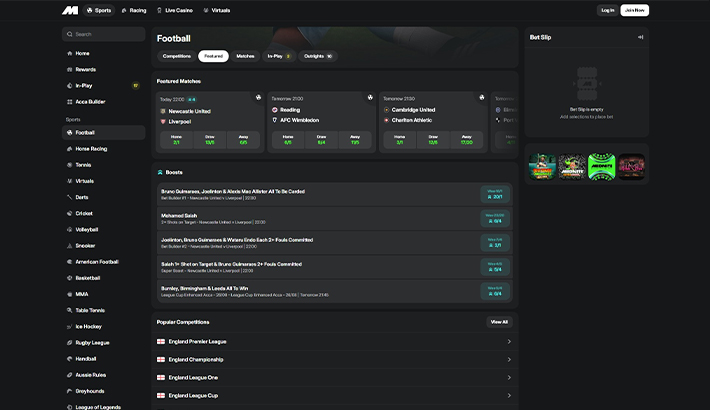Pick Home odds for Cambridge United v Charlton

(399, 140)
